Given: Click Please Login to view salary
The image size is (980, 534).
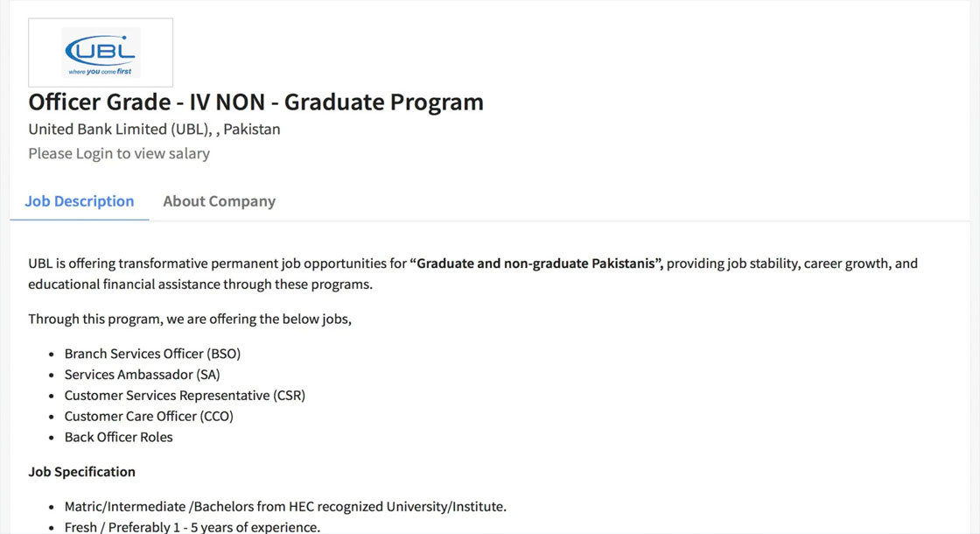Looking at the screenshot, I should tap(119, 154).
